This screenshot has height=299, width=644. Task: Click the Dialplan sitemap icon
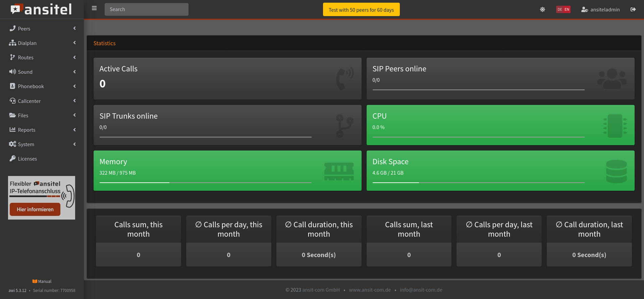12,43
